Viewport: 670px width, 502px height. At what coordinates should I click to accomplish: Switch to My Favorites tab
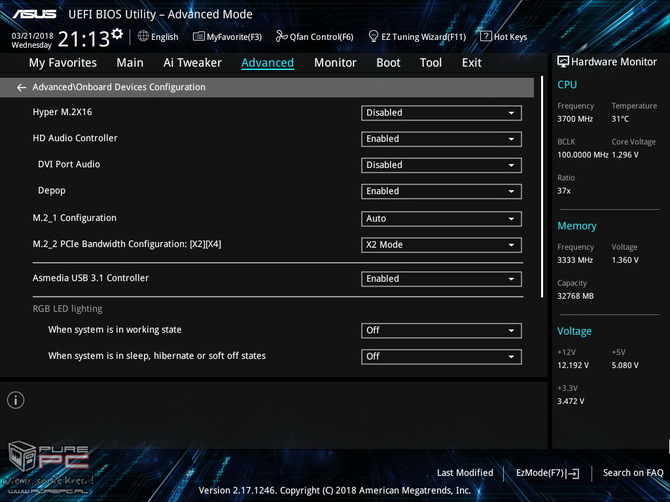coord(63,63)
